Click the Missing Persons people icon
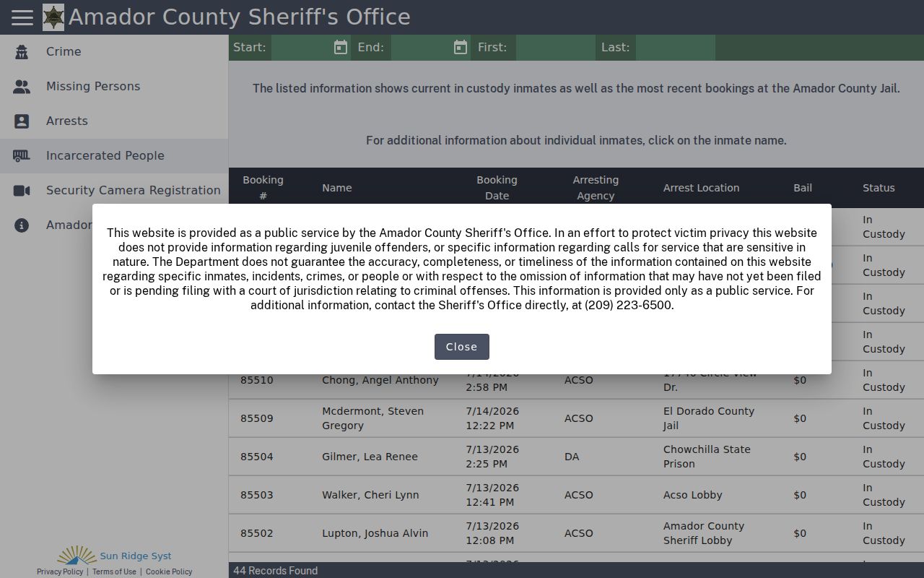 point(22,87)
